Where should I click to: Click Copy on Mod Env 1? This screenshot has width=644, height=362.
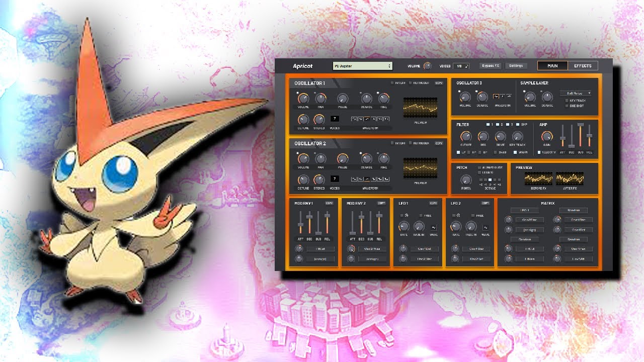pyautogui.click(x=329, y=203)
